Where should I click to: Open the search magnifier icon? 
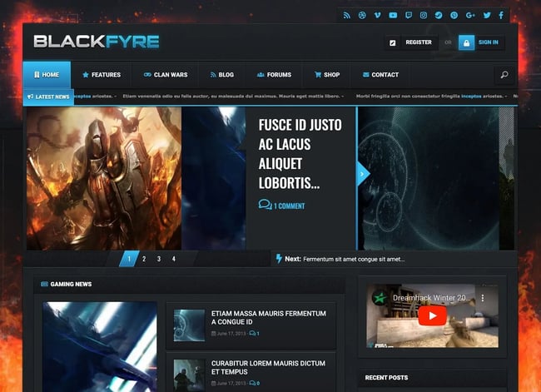coord(504,75)
